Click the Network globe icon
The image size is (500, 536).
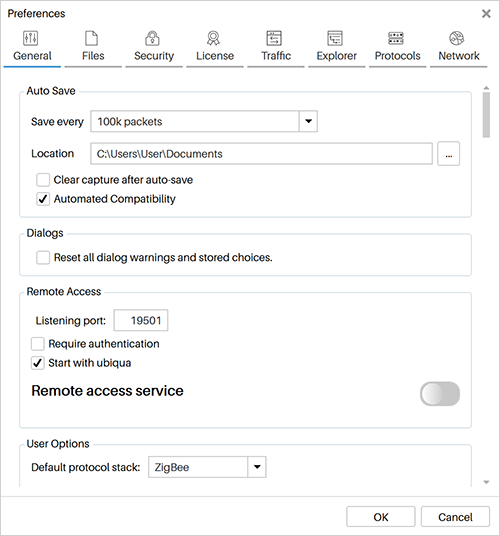coord(457,38)
